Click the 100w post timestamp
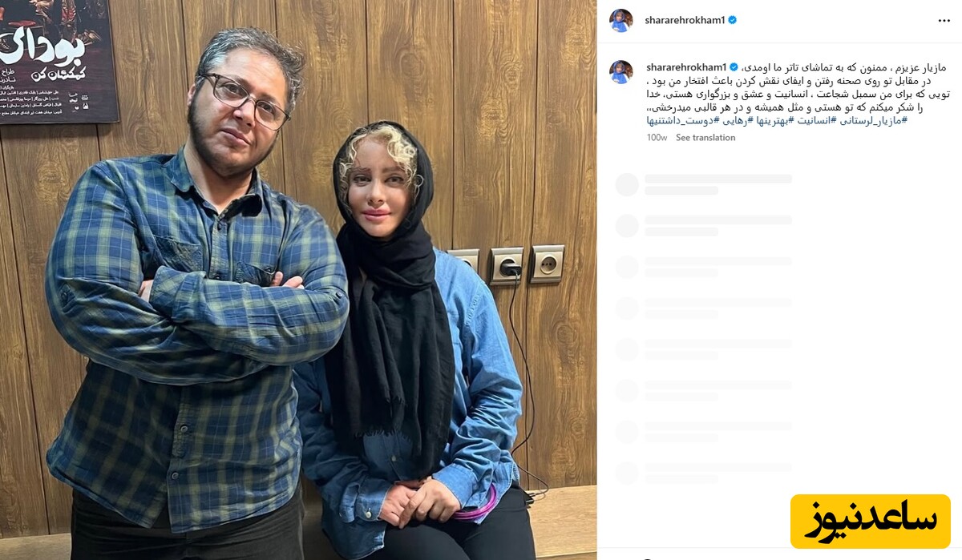This screenshot has width=962, height=560. (657, 138)
